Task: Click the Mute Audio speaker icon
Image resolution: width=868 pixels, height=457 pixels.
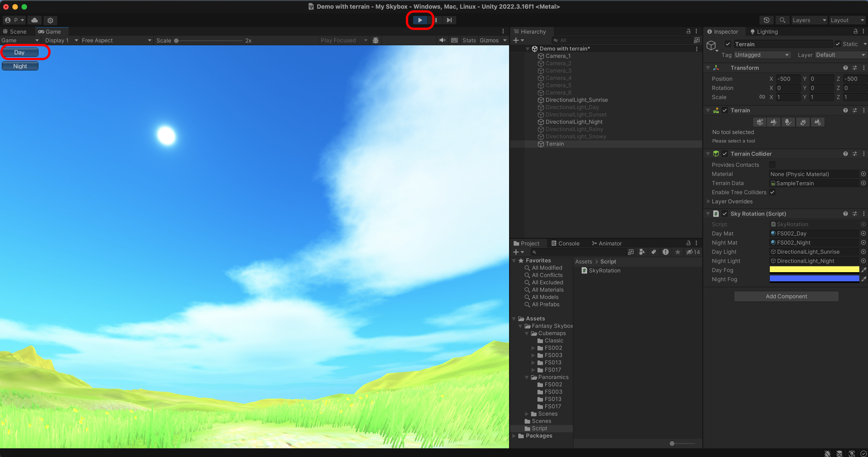Action: 442,40
